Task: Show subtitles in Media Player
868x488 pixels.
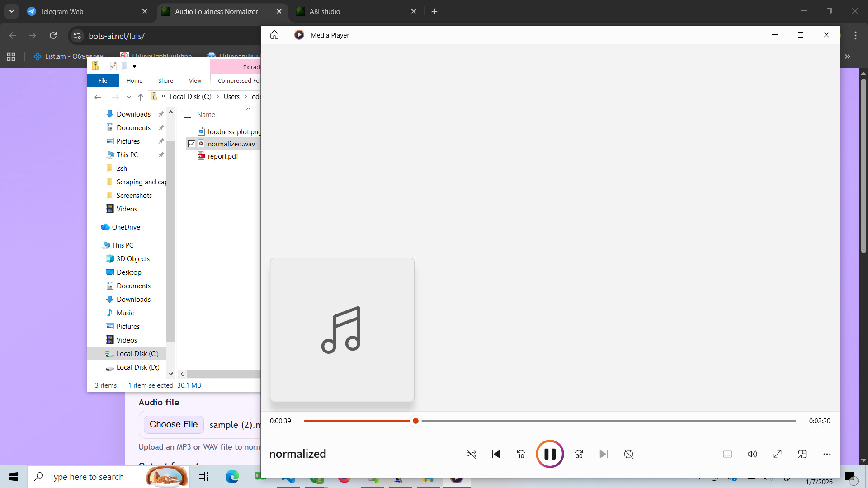Action: 727,454
